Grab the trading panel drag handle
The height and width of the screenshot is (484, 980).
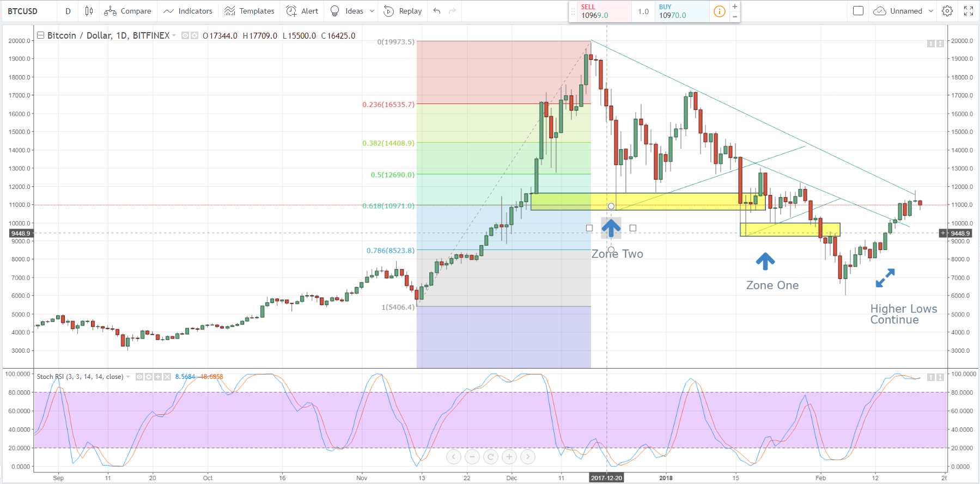click(573, 11)
